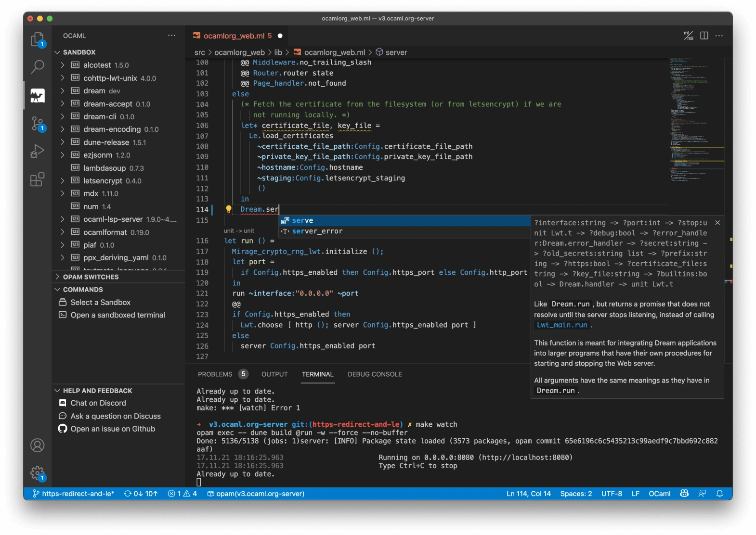Viewport: 756px width, 535px height.
Task: Click the unsaved dot on ocamlorg_web.ml tab
Action: (x=280, y=36)
